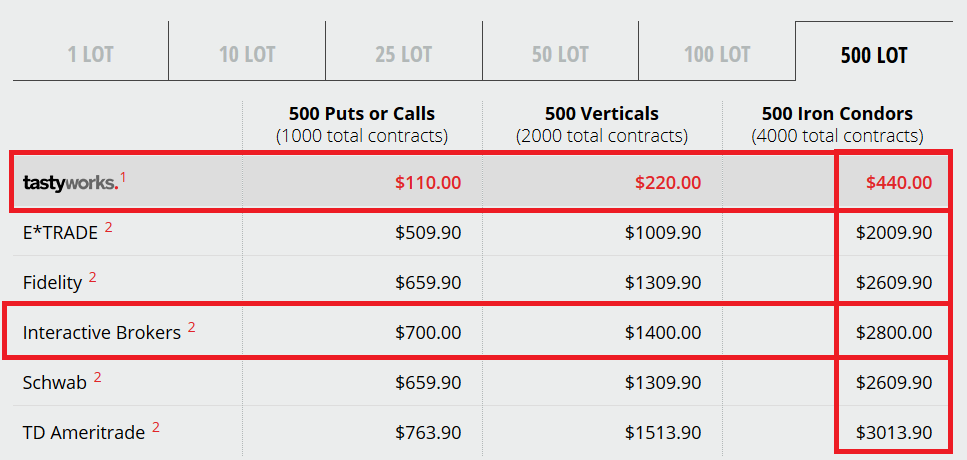Viewport: 967px width, 460px height.
Task: Open the Interactive Brokers footnote superscript
Action: (x=191, y=327)
